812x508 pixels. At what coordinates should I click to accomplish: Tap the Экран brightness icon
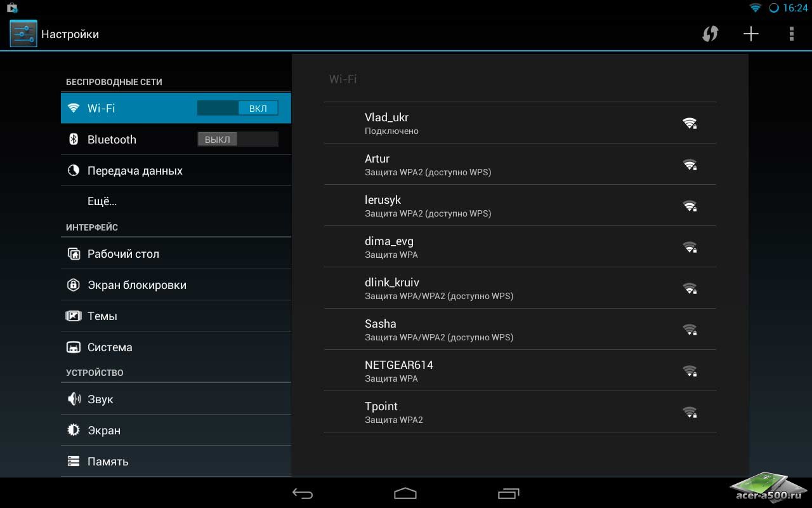click(74, 430)
